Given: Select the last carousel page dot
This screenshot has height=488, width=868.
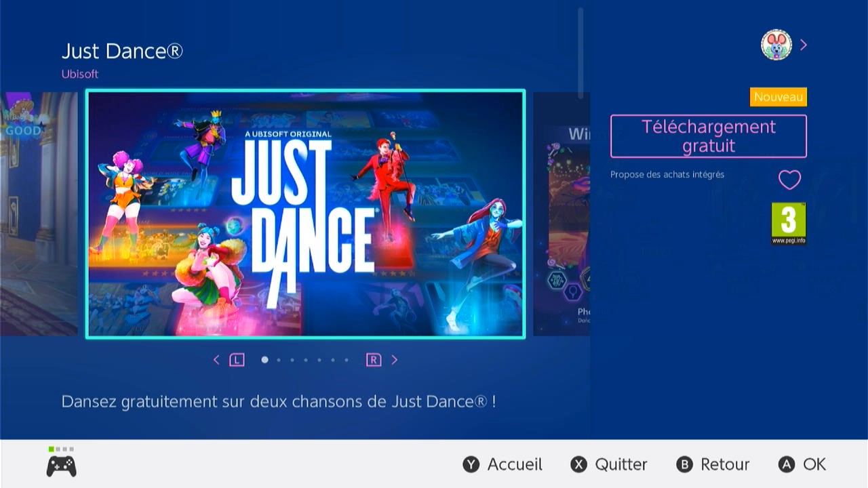Looking at the screenshot, I should coord(347,360).
